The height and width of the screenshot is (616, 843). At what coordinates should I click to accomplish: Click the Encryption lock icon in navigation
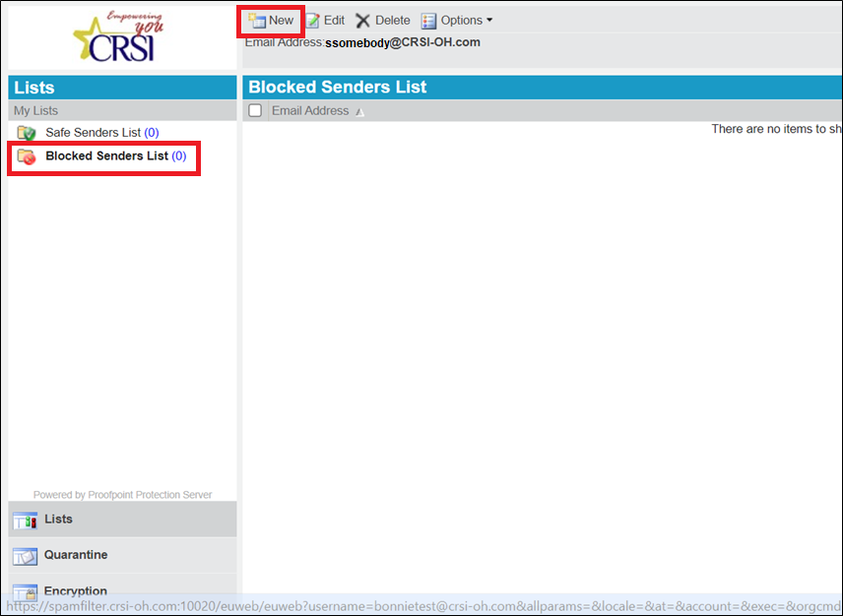(x=25, y=590)
